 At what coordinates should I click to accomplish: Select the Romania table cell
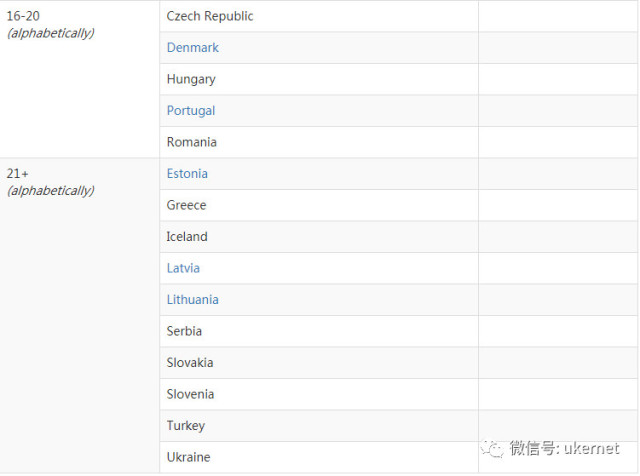[x=192, y=142]
